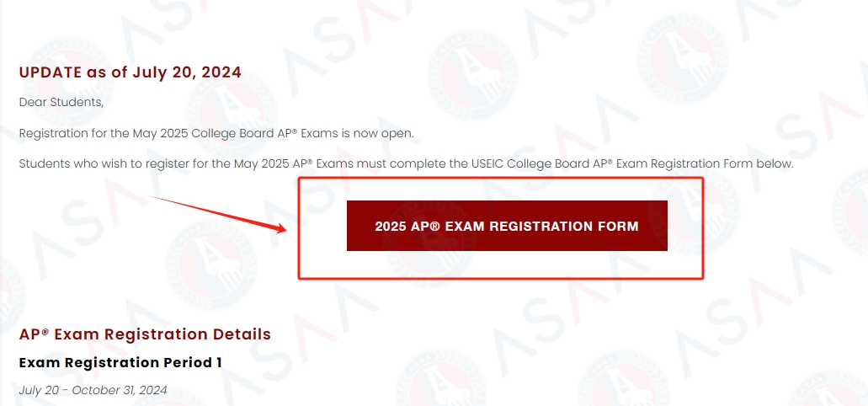Click the 'Dear Students,' greeting line
Image resolution: width=868 pixels, height=406 pixels.
(61, 103)
